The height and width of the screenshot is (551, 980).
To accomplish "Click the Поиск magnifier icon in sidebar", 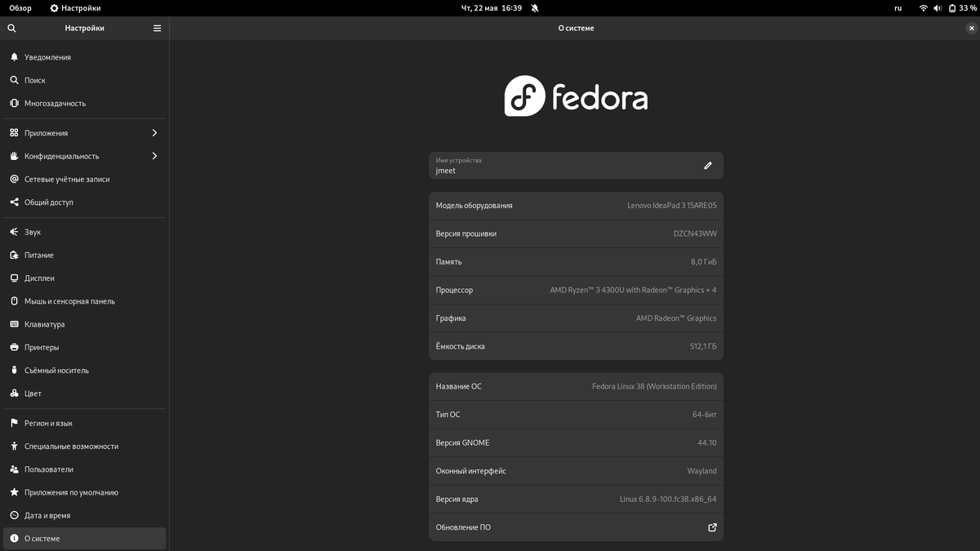I will 14,80.
